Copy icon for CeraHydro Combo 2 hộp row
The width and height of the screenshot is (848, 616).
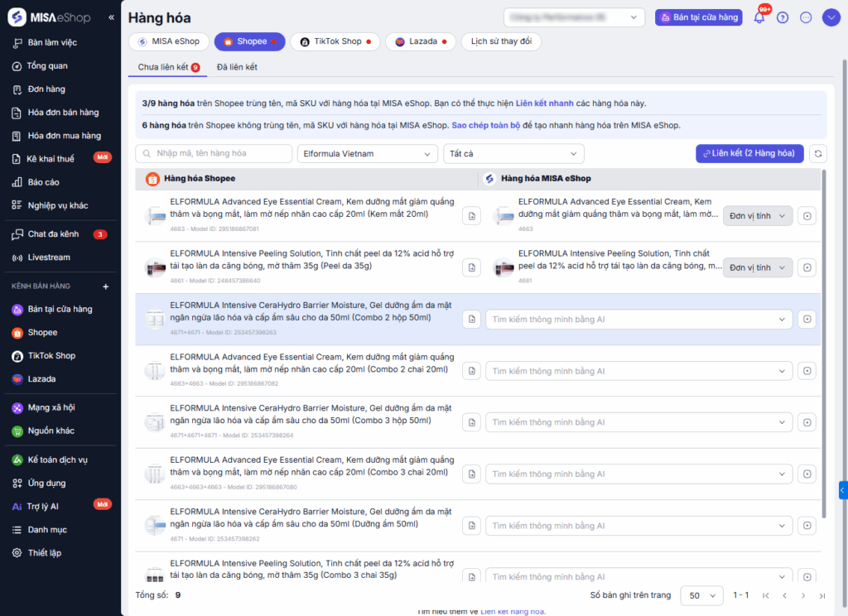[x=471, y=319]
